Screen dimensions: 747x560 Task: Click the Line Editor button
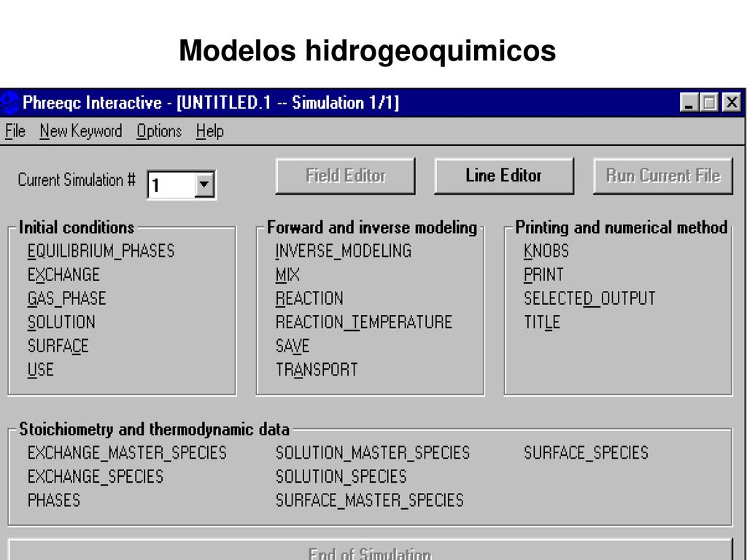tap(503, 176)
